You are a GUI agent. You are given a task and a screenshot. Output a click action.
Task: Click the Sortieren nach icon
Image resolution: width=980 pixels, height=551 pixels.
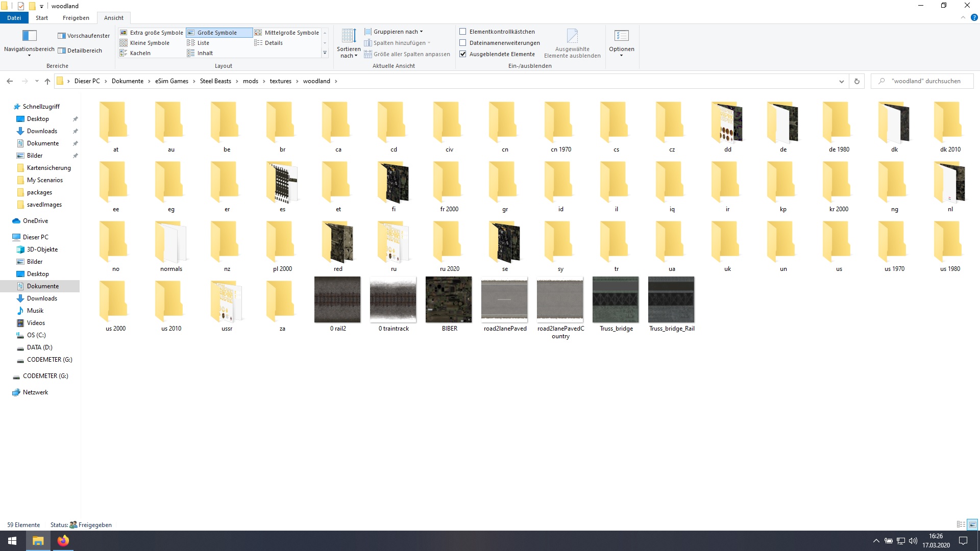(349, 36)
